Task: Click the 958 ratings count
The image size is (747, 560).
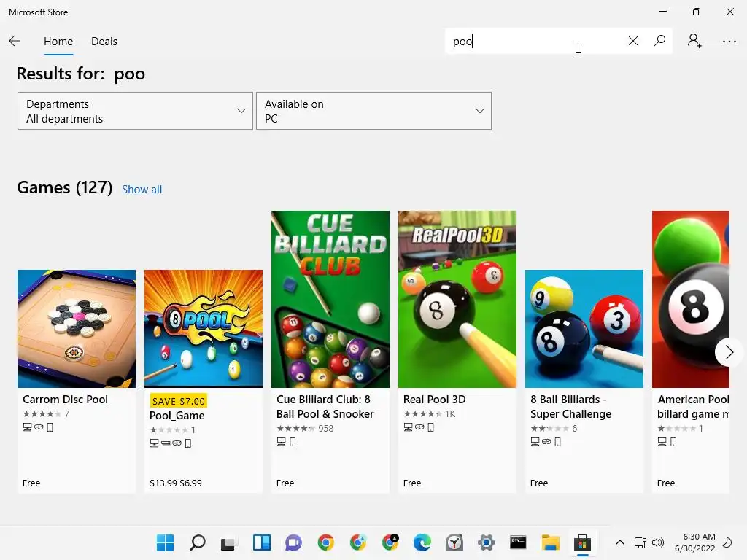Action: coord(326,429)
